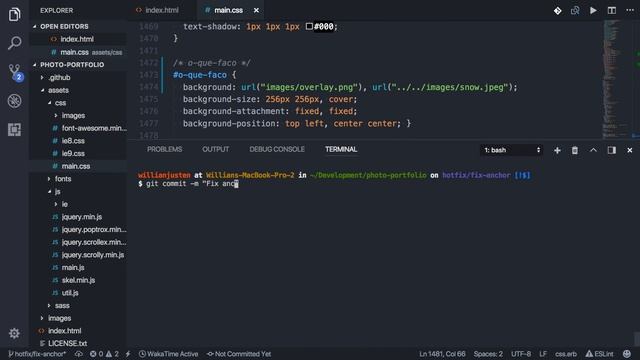Collapse the js folder

click(58, 191)
